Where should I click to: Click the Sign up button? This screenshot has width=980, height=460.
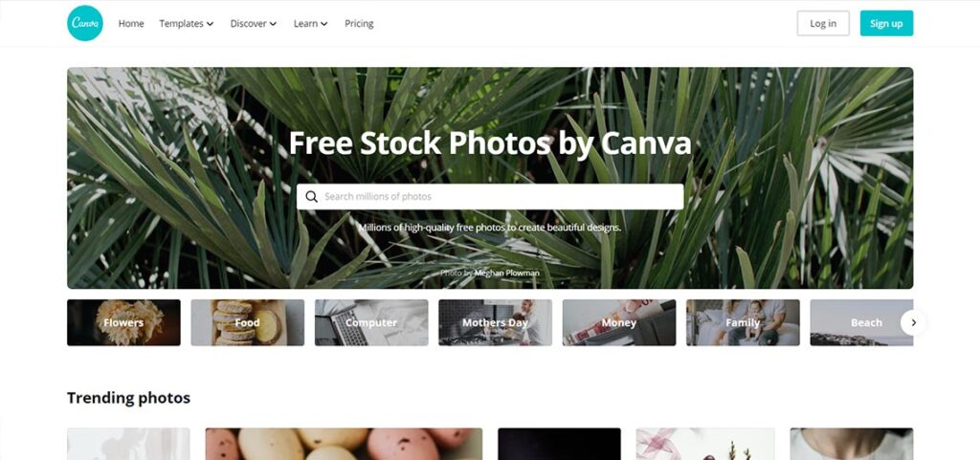click(886, 23)
